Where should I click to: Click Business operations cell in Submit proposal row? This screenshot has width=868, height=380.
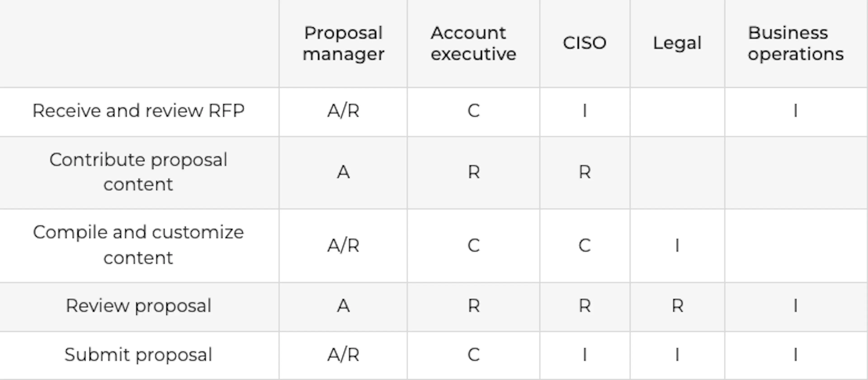[796, 355]
